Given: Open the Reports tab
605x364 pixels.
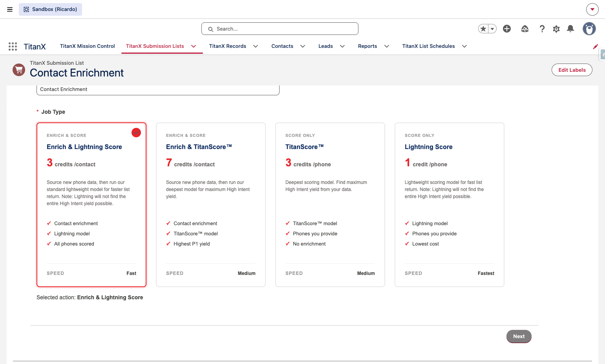Looking at the screenshot, I should click(x=367, y=46).
